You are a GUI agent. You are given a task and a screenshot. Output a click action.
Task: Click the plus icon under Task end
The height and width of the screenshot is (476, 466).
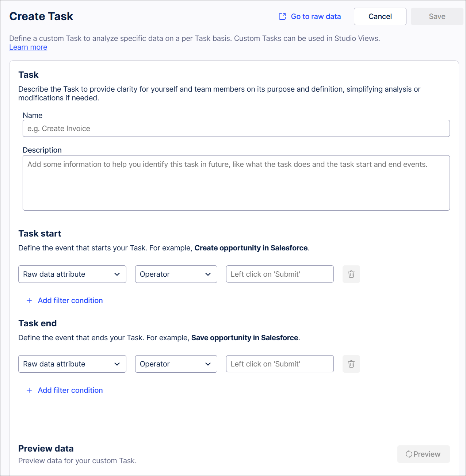(29, 390)
